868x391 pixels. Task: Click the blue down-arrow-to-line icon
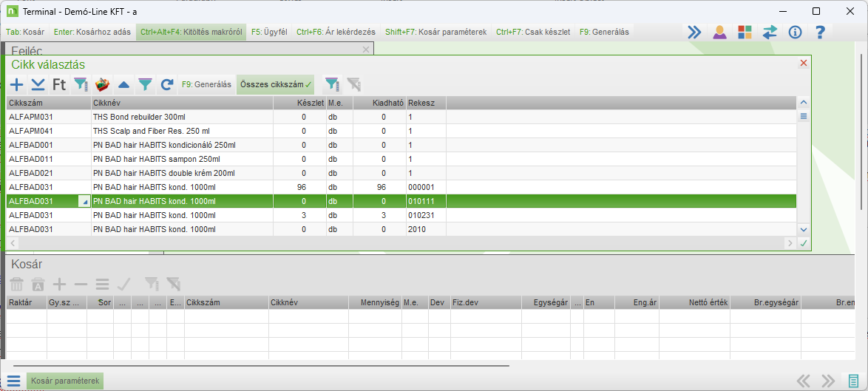38,84
